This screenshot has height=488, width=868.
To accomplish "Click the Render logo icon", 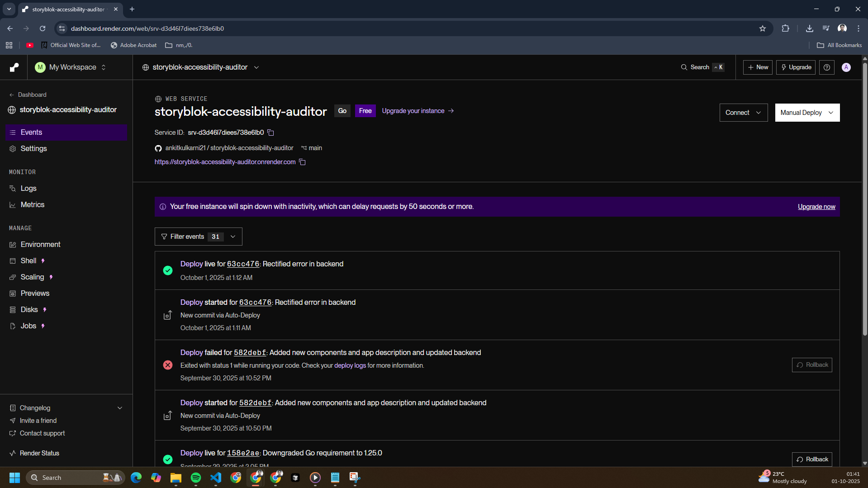I will 14,67.
